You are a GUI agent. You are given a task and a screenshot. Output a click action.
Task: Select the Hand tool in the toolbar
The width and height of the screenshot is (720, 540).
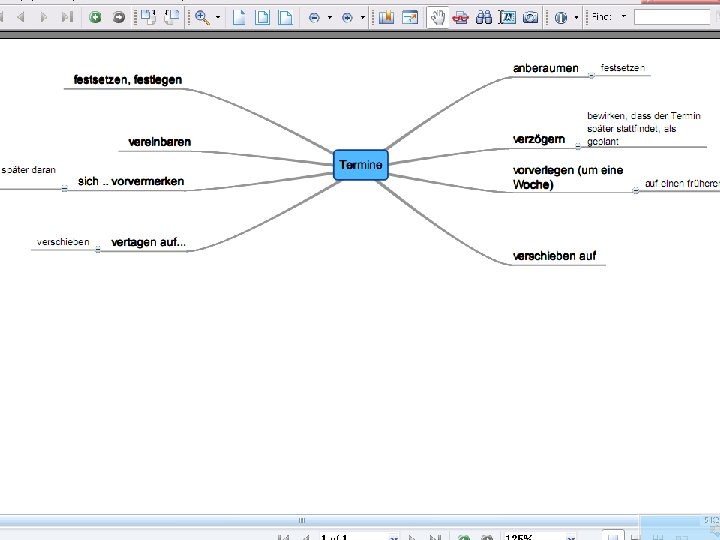point(437,17)
